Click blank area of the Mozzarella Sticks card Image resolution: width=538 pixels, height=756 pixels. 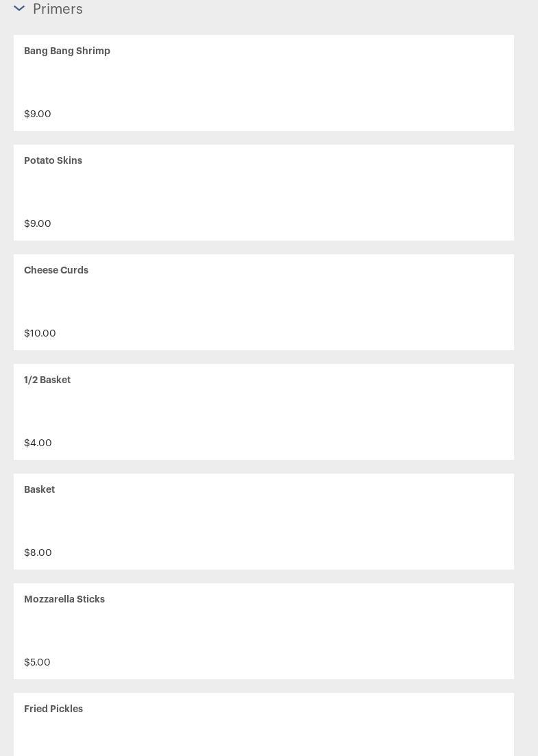tap(289, 631)
